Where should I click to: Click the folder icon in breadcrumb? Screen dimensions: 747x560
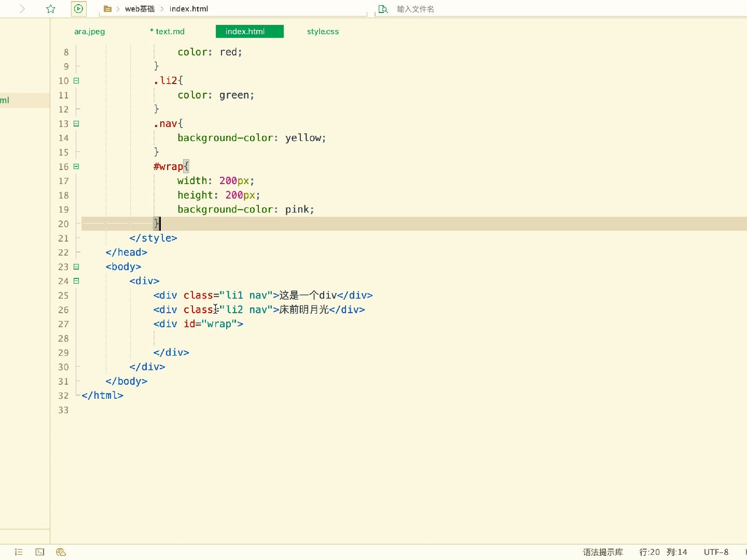108,9
